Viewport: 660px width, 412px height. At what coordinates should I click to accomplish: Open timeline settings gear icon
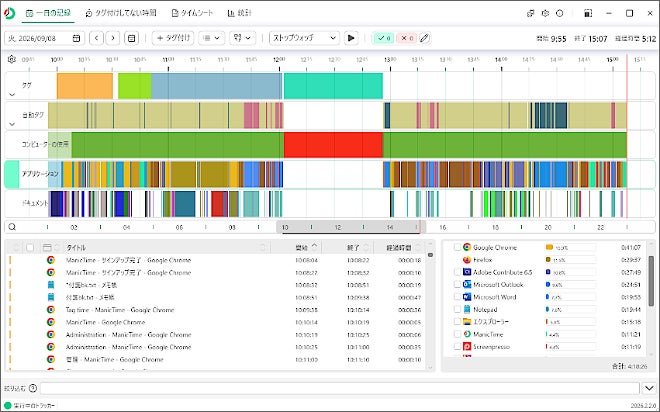pyautogui.click(x=12, y=59)
